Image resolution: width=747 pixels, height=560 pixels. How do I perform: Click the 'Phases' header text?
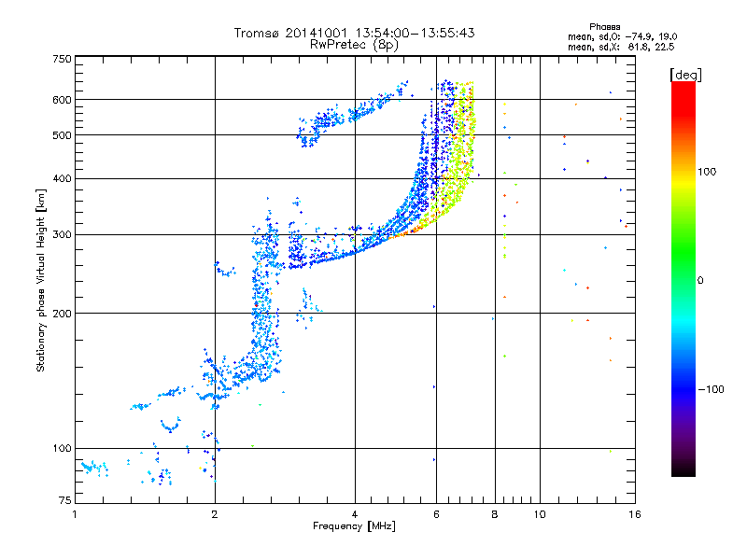tap(604, 27)
